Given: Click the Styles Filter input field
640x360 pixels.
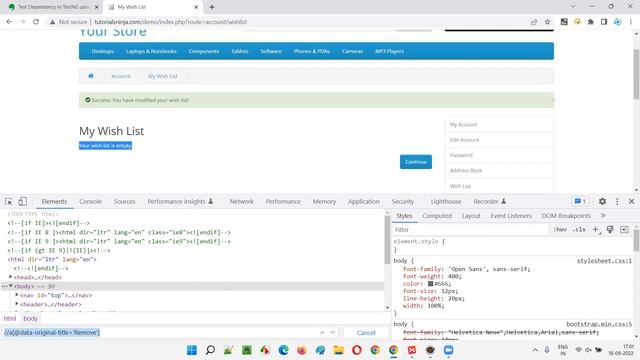Looking at the screenshot, I should (469, 230).
